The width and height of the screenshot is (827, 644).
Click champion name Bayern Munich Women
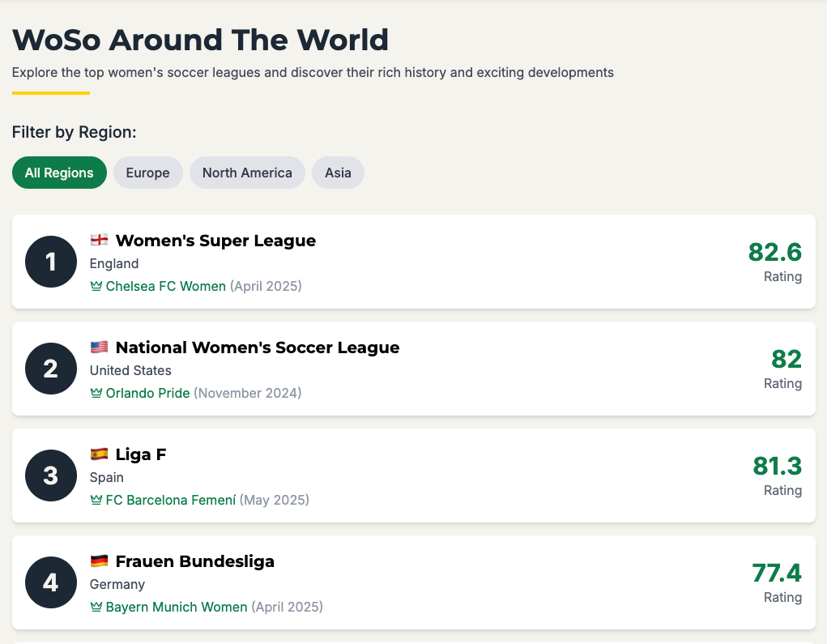click(176, 607)
